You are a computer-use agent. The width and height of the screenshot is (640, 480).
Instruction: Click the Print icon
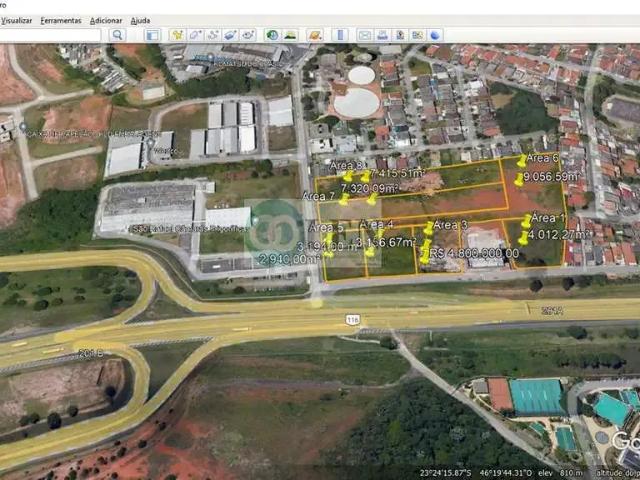382,35
